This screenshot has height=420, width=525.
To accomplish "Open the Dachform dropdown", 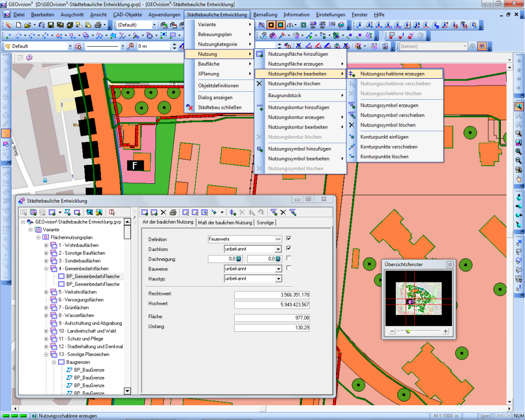I will 278,249.
